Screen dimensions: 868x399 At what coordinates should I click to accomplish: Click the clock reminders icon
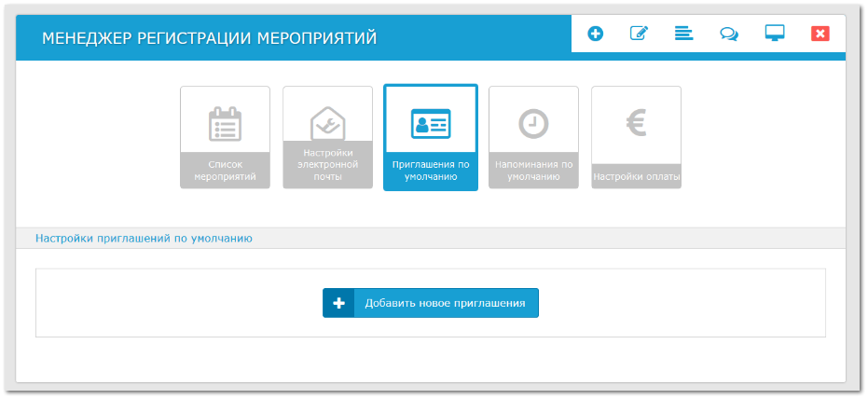533,123
